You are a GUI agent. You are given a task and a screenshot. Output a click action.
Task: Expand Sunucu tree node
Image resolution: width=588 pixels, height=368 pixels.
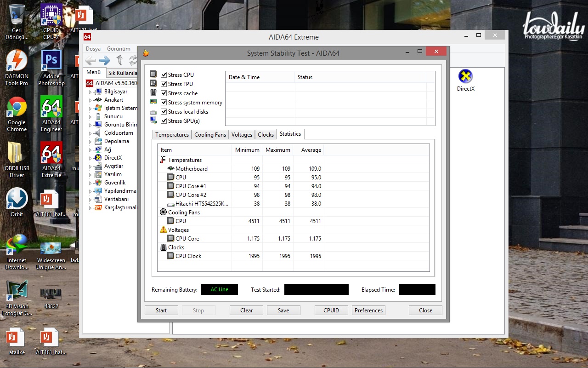point(90,116)
